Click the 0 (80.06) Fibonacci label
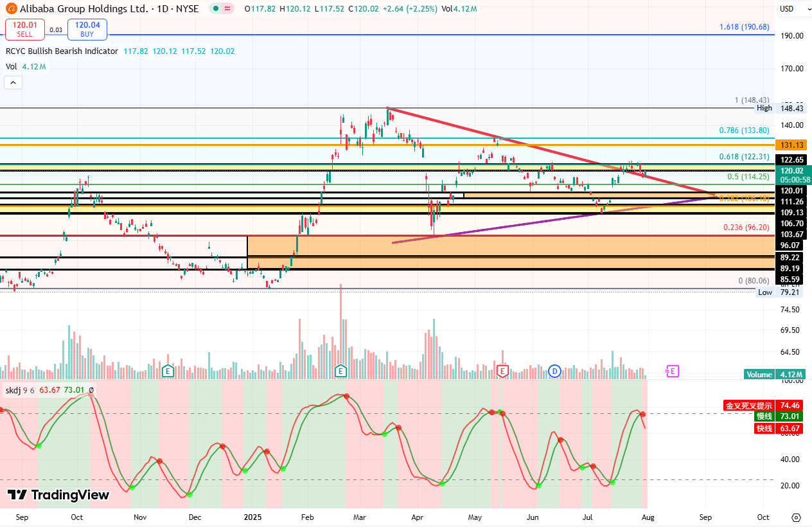This screenshot has height=527, width=812. click(754, 281)
